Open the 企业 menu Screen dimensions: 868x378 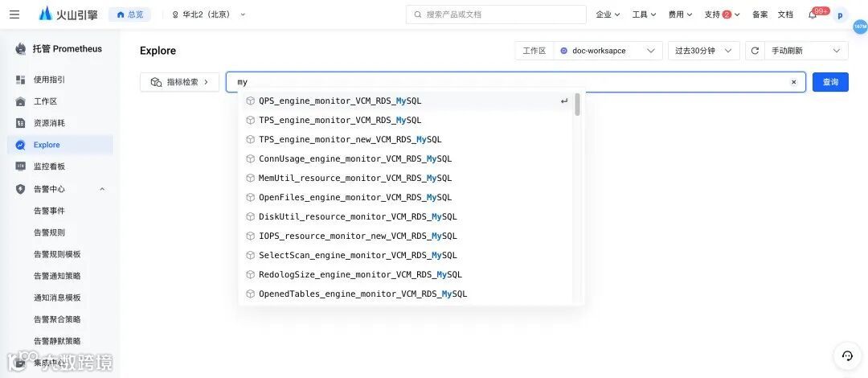pyautogui.click(x=608, y=14)
